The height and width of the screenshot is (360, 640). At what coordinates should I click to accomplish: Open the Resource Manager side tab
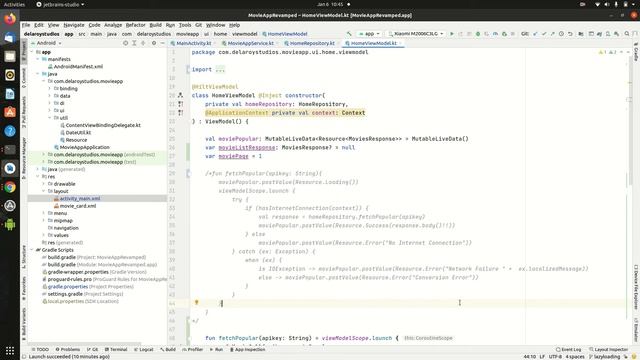[x=24, y=158]
